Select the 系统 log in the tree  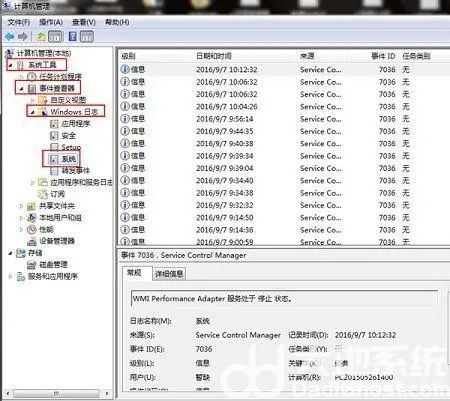tap(69, 159)
